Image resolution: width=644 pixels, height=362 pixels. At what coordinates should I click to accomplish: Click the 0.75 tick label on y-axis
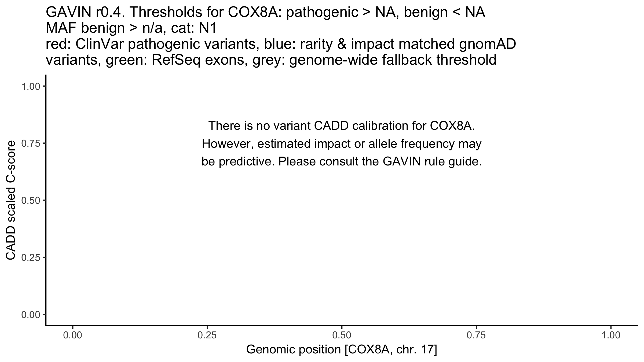point(30,143)
